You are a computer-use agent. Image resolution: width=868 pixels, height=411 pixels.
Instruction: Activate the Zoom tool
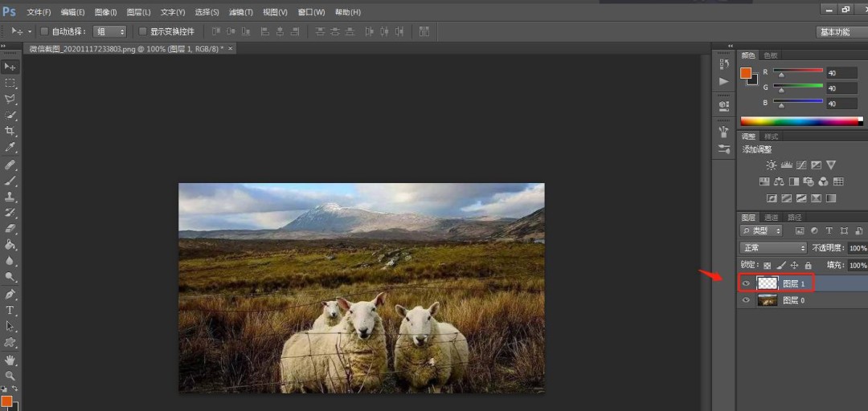point(10,376)
